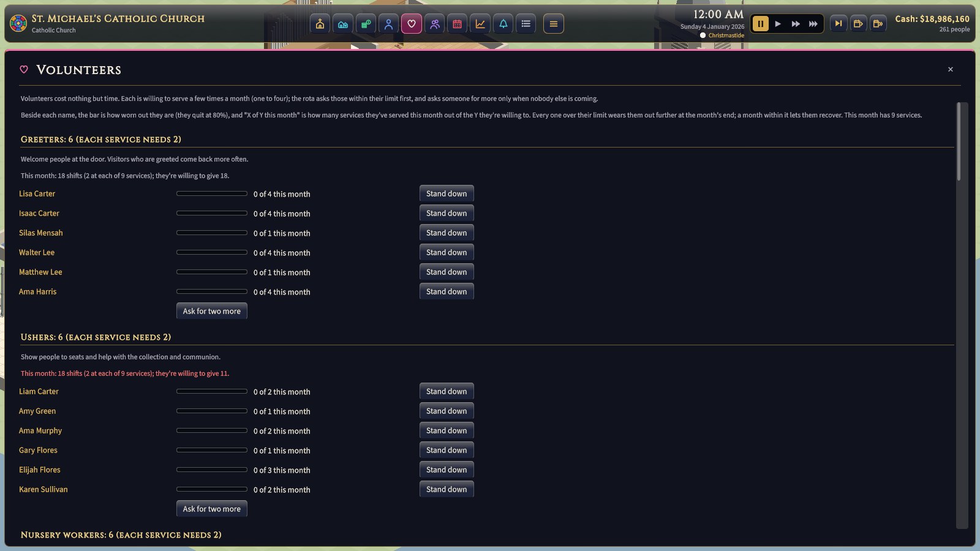Click the church rose-window logo icon

tap(18, 24)
